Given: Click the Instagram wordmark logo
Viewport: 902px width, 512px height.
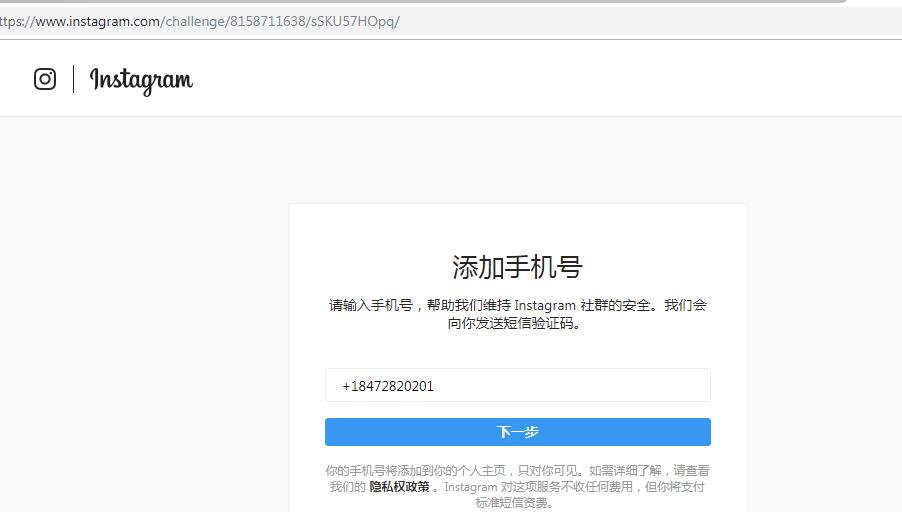Looking at the screenshot, I should tap(141, 80).
